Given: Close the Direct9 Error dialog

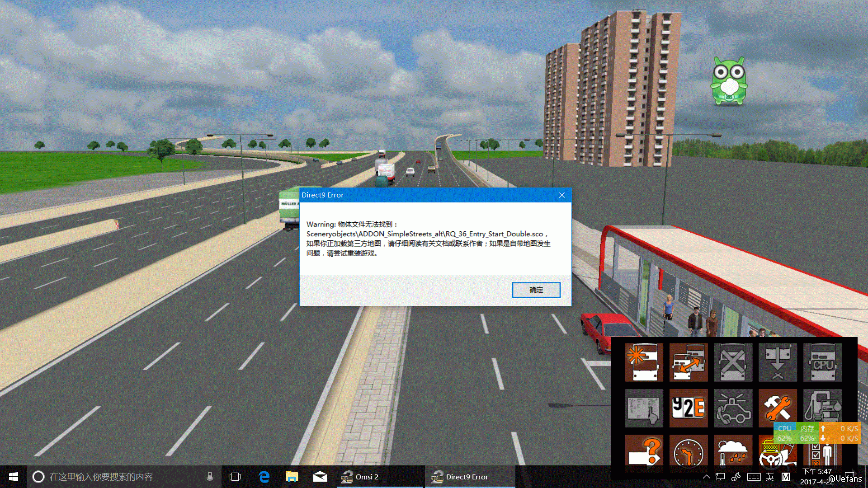Looking at the screenshot, I should (x=561, y=195).
